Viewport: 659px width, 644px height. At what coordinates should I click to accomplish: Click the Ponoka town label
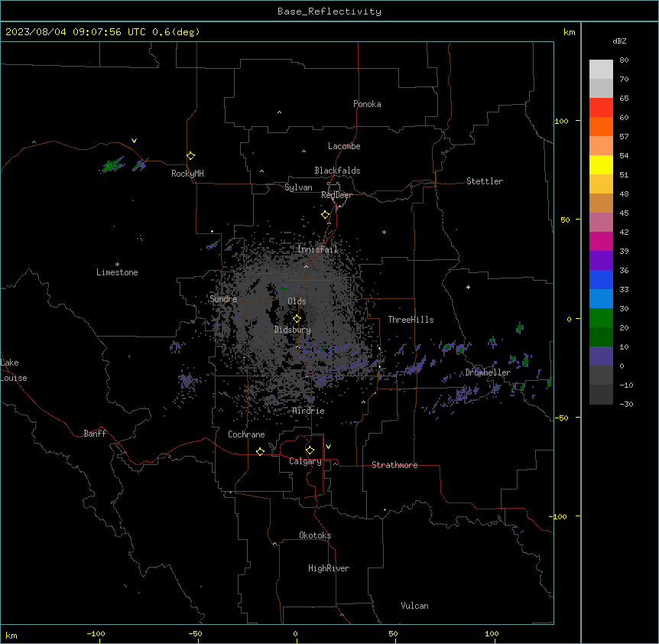(367, 104)
